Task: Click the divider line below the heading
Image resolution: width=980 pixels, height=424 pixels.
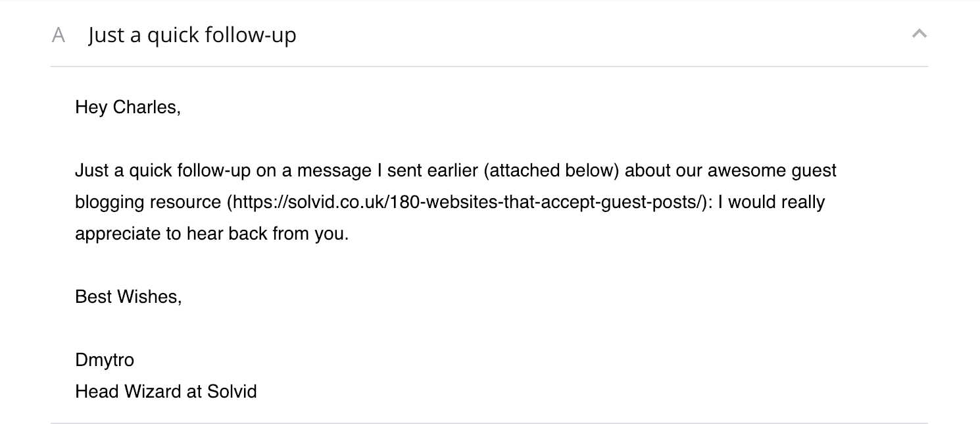Action: pyautogui.click(x=489, y=66)
